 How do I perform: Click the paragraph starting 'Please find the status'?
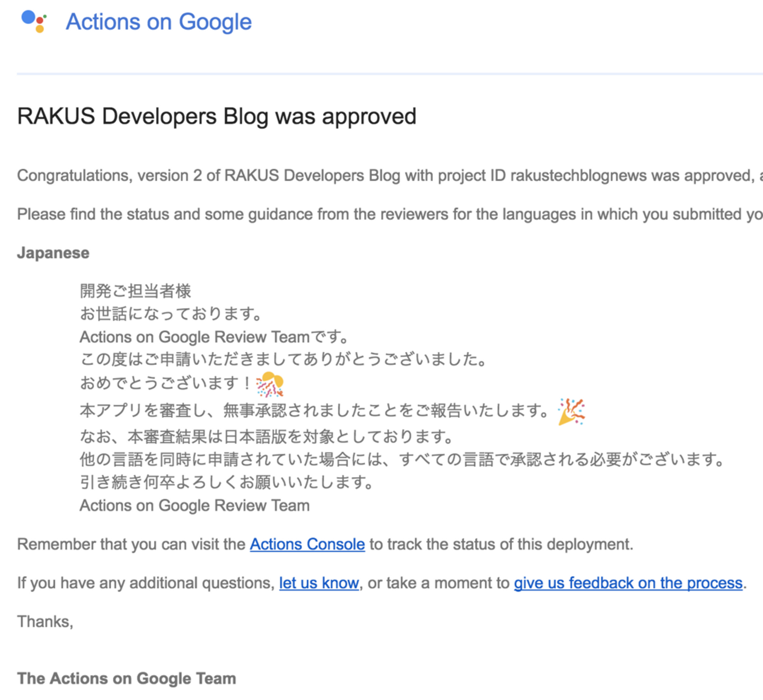pyautogui.click(x=390, y=214)
